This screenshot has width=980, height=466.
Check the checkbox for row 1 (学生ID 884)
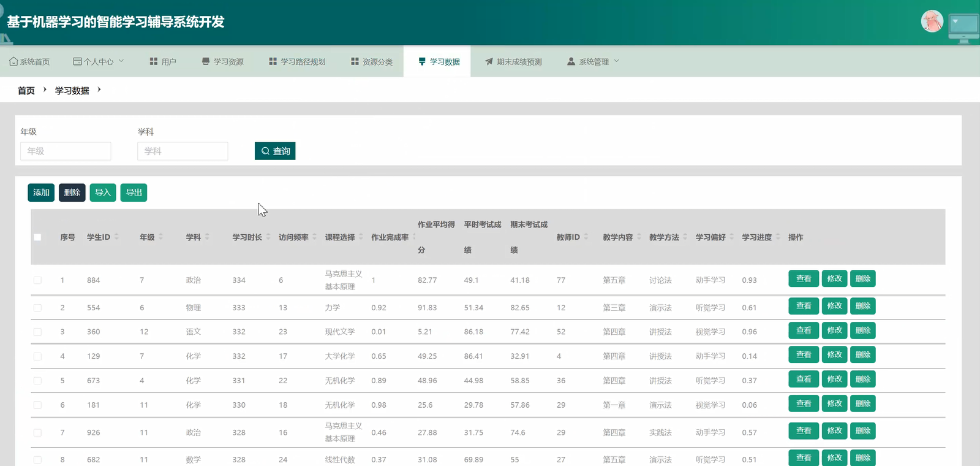click(x=37, y=280)
